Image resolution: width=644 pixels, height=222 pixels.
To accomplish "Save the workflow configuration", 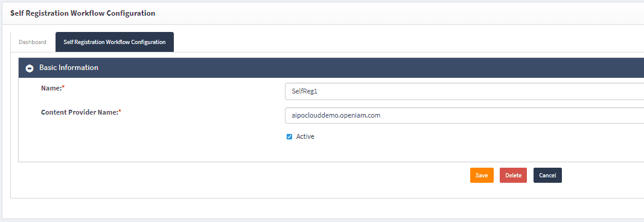I will 482,175.
